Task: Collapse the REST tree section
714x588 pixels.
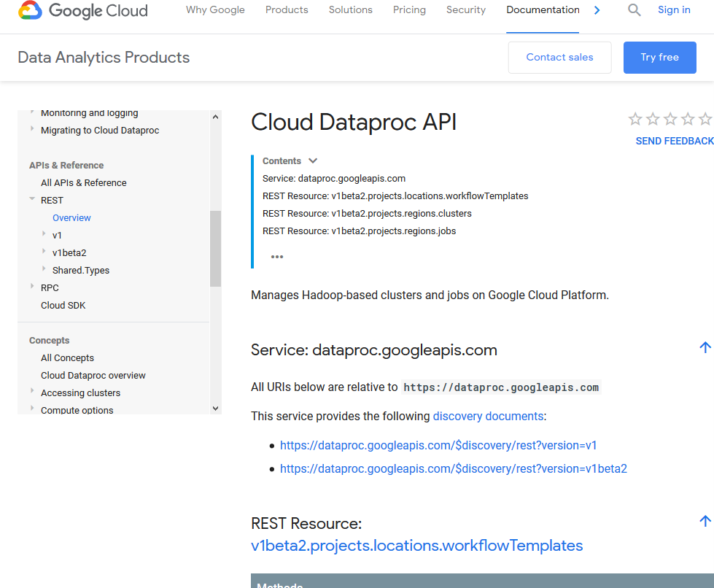Action: 32,199
